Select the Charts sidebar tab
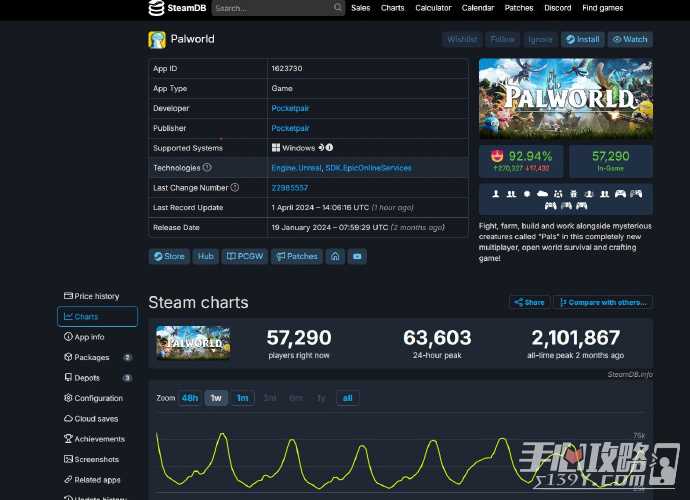This screenshot has width=690, height=500. tap(97, 316)
